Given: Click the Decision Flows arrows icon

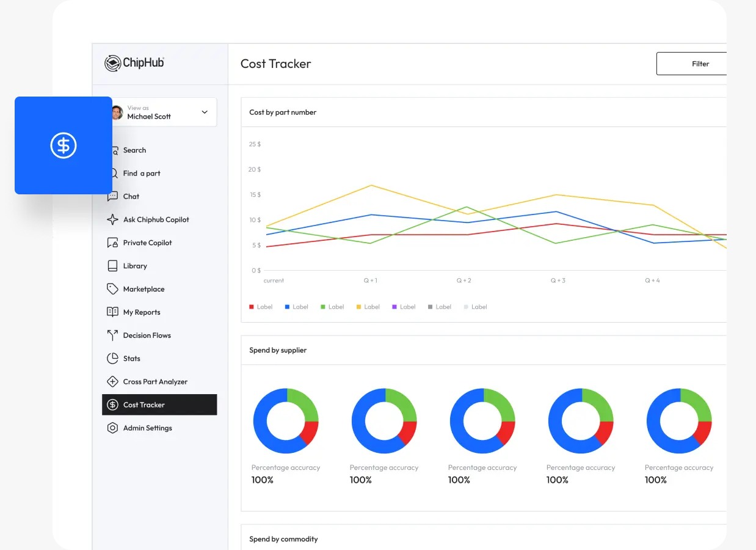Looking at the screenshot, I should [112, 335].
